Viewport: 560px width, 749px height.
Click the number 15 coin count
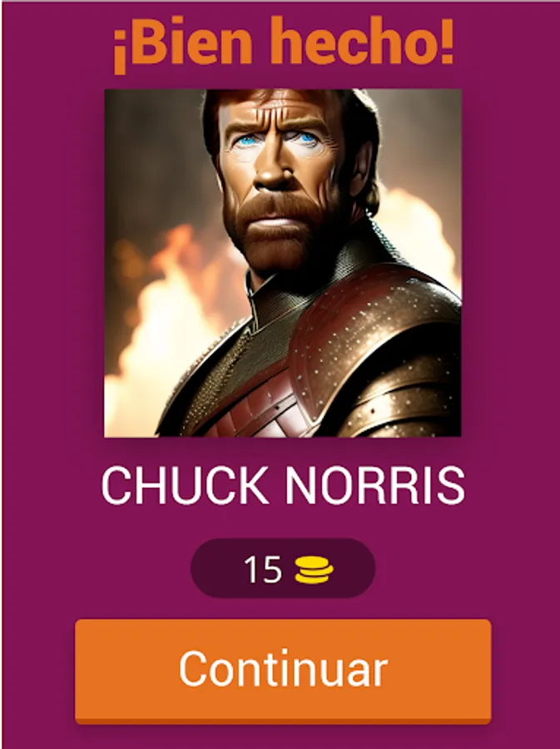263,569
